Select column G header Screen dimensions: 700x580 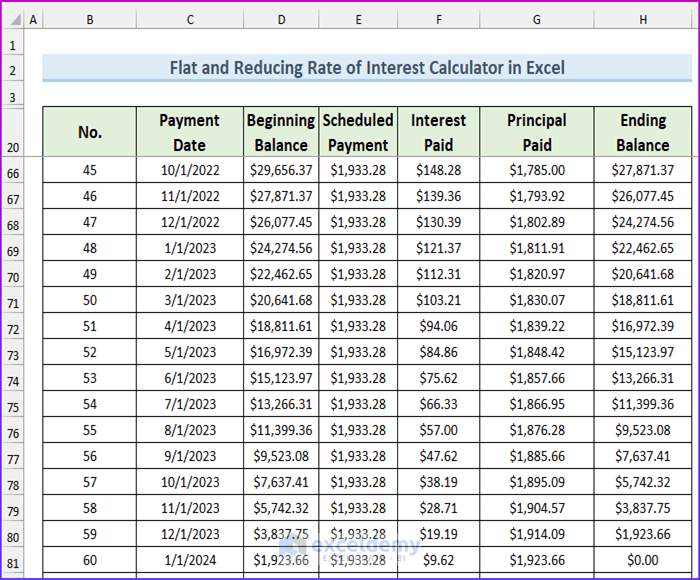tap(537, 20)
